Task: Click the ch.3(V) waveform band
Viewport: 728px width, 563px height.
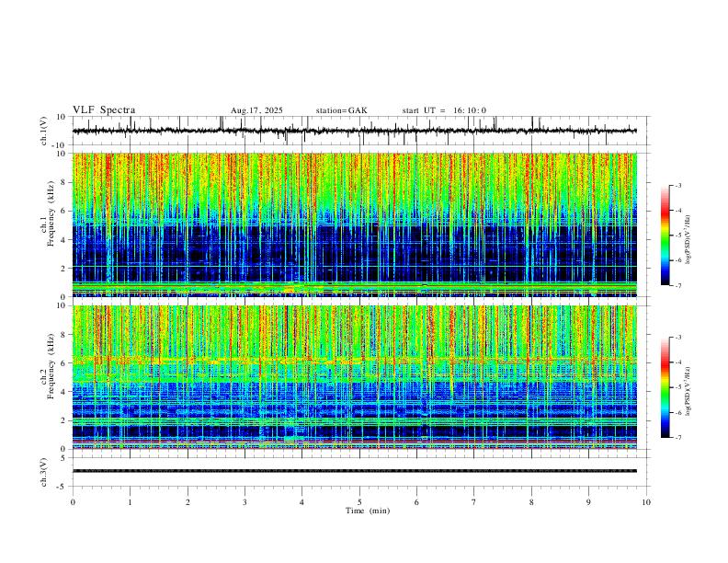Action: click(x=355, y=471)
